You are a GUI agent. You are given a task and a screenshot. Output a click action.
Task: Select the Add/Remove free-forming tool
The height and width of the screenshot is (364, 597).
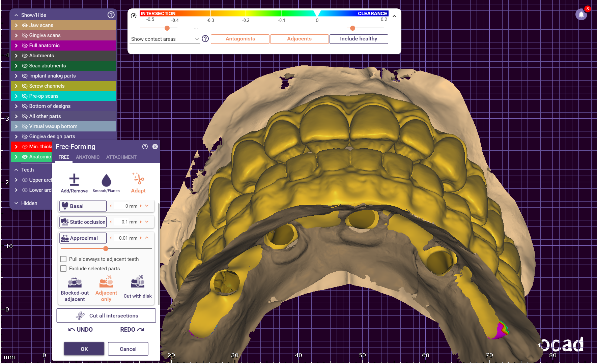coord(74,180)
